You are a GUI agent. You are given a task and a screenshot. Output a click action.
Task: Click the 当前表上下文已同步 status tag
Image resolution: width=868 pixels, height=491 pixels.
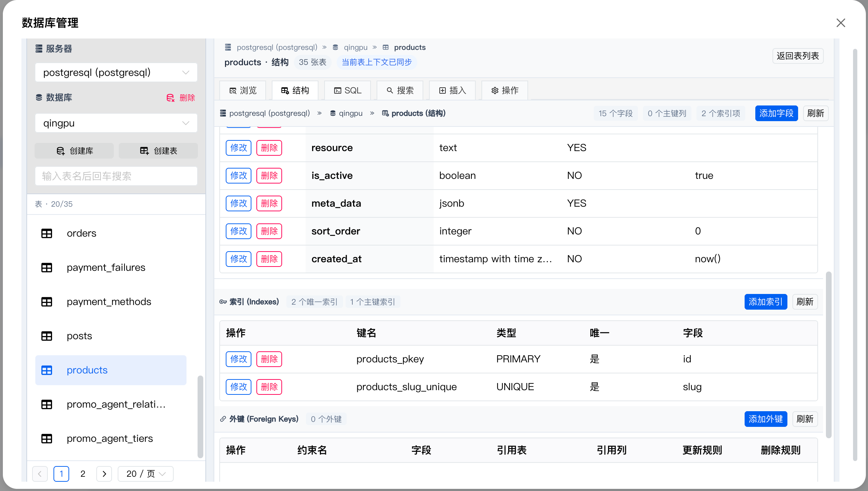377,62
